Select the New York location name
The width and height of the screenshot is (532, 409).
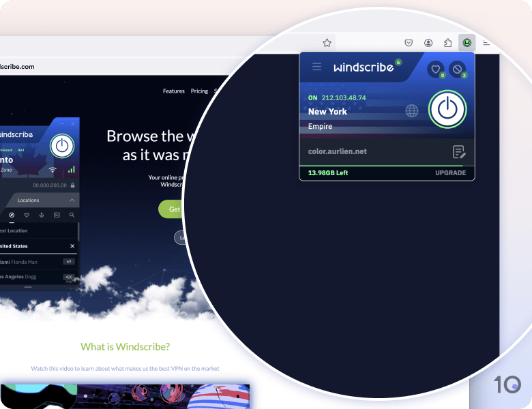coord(327,112)
